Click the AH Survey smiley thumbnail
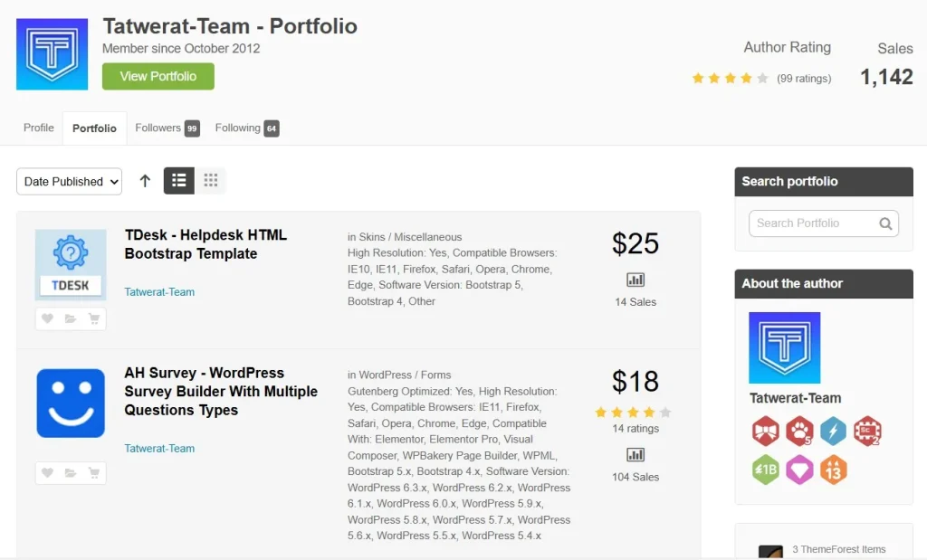 [71, 403]
